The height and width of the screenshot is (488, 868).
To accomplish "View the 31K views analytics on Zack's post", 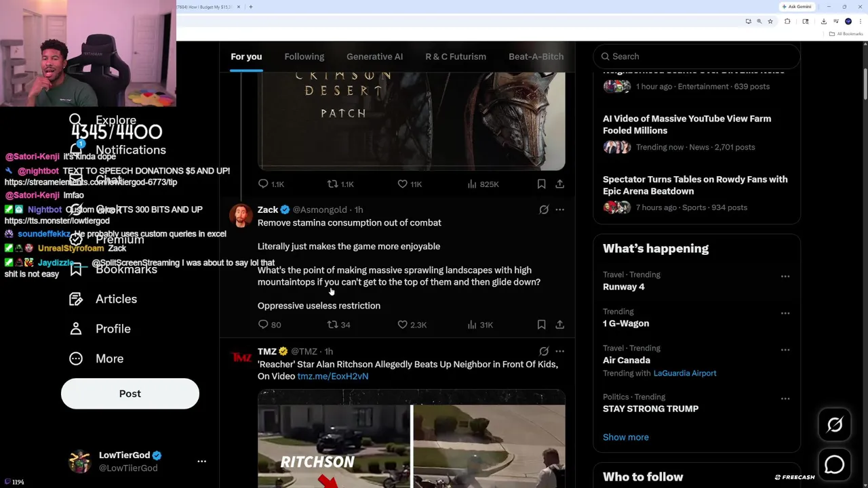I will [x=480, y=325].
